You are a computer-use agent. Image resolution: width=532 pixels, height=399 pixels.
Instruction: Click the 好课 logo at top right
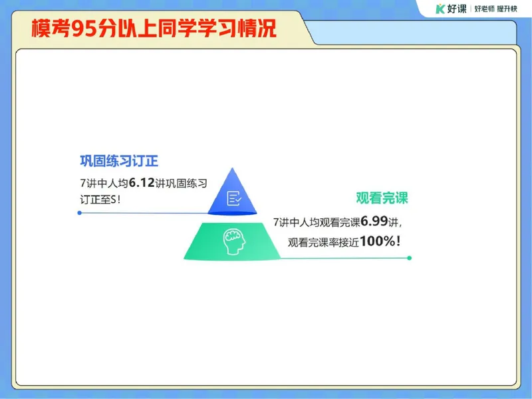[x=452, y=9]
